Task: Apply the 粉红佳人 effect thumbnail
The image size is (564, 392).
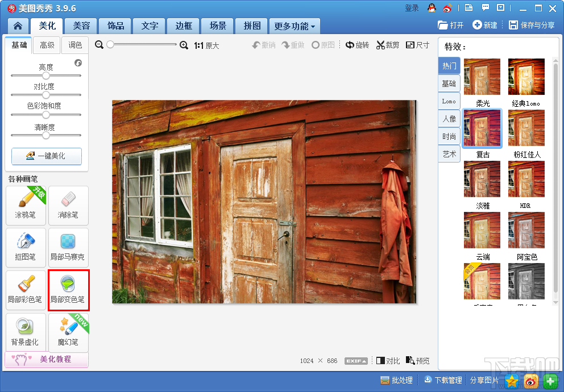Action: (526, 128)
